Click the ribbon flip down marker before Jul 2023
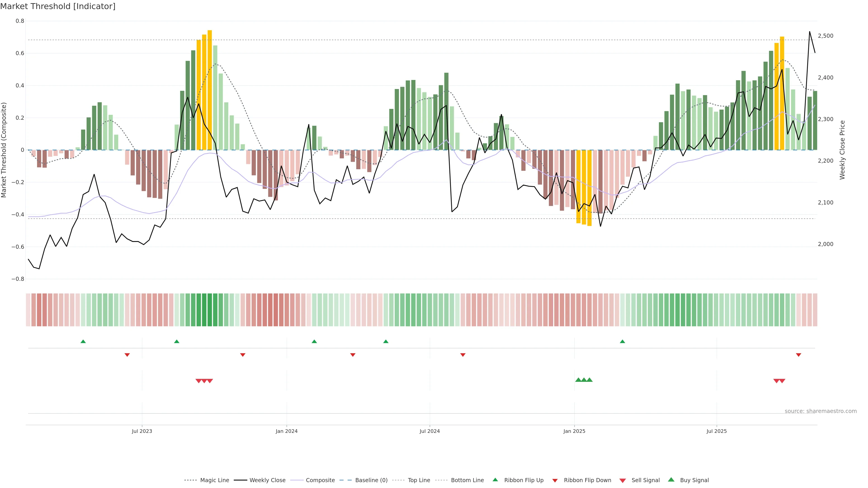 [x=127, y=355]
